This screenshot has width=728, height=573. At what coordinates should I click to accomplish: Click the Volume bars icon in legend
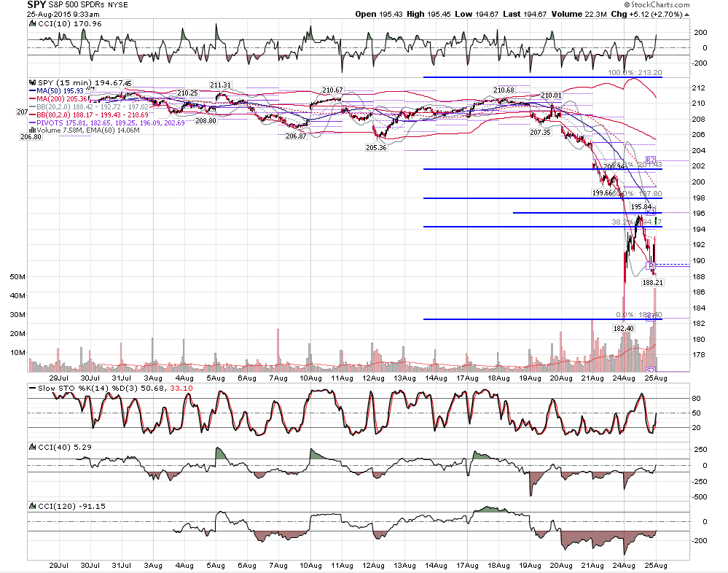[32, 130]
